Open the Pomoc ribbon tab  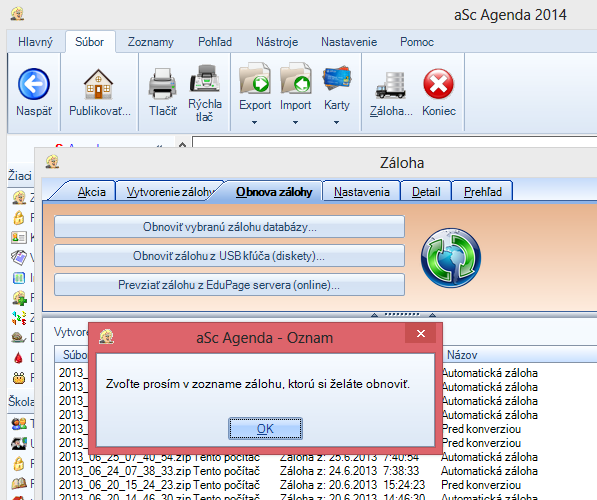(417, 42)
